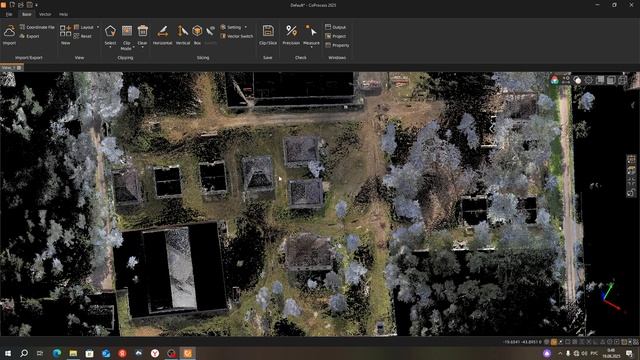Click the bottom icon in right side toolbar
The height and width of the screenshot is (360, 640).
point(631,192)
